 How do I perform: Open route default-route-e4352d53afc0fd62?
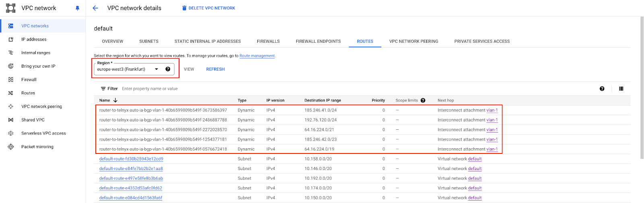tap(131, 188)
